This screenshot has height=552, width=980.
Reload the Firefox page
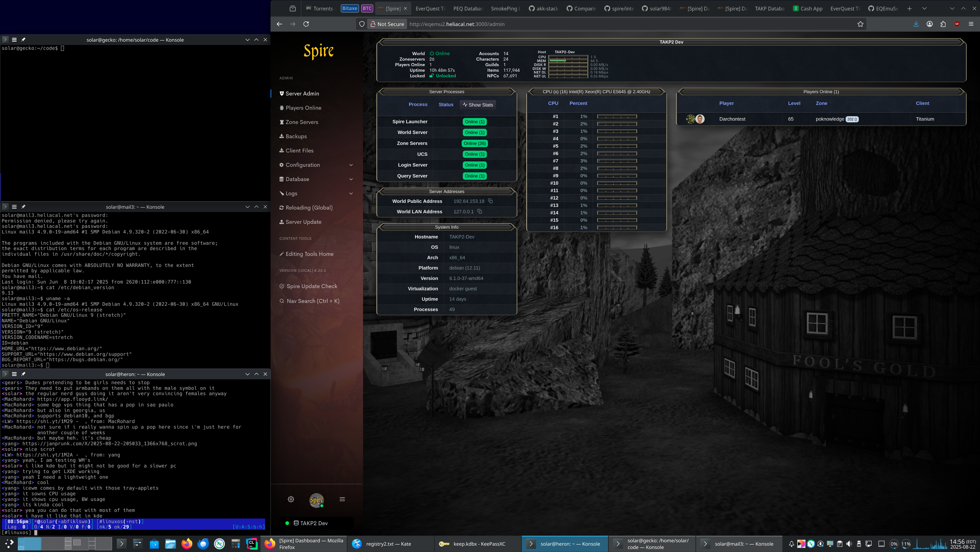pyautogui.click(x=306, y=24)
